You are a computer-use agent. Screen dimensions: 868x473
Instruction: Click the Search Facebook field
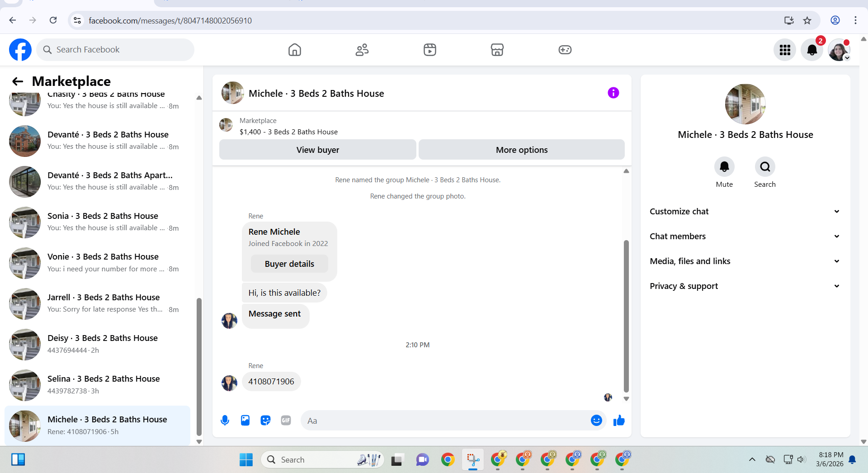click(x=115, y=50)
